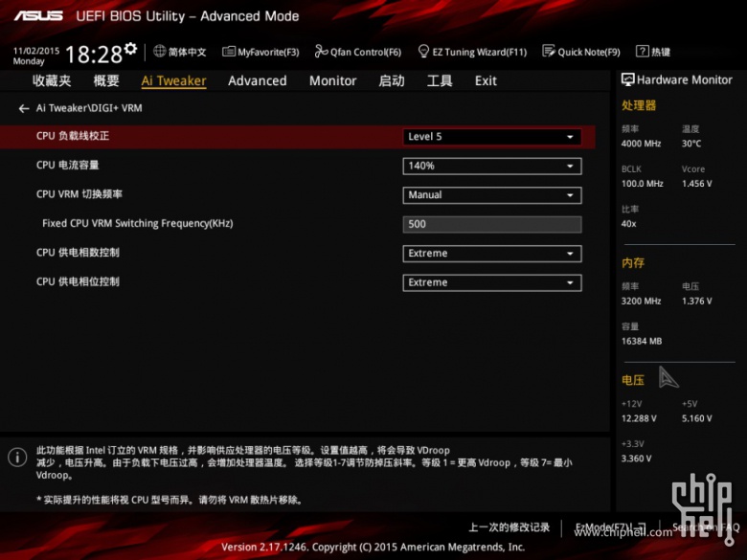Click the Qfan Control fan icon
Screen dimensions: 747x560
(x=321, y=52)
